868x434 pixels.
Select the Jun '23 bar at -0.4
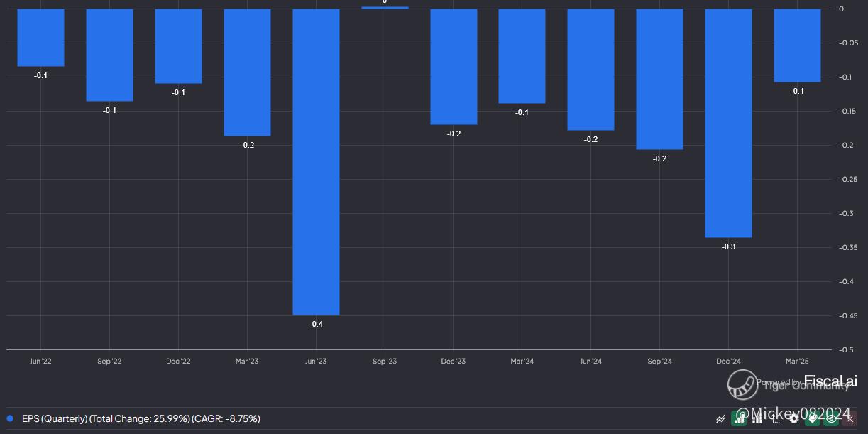[x=316, y=162]
